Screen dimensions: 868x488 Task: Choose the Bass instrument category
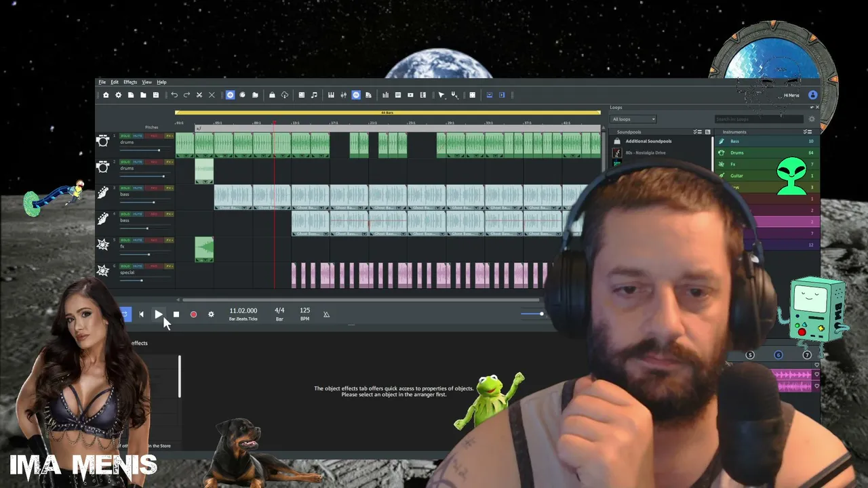pos(768,142)
